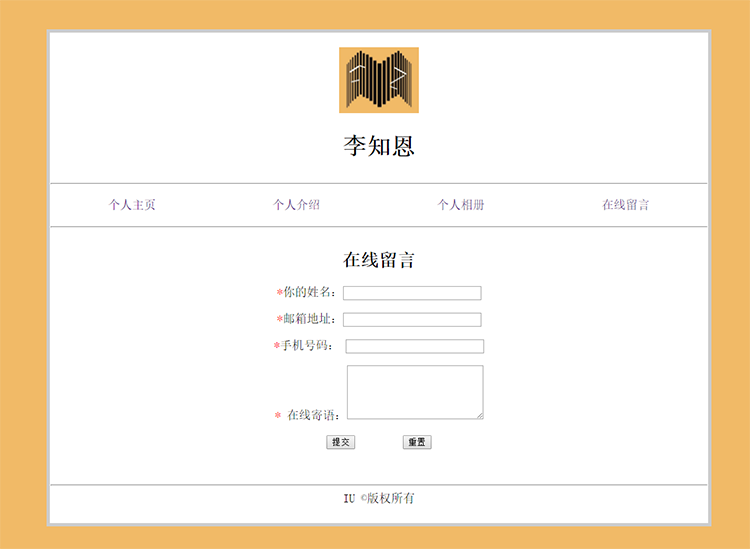Go to the 个人介绍 page

(x=296, y=205)
